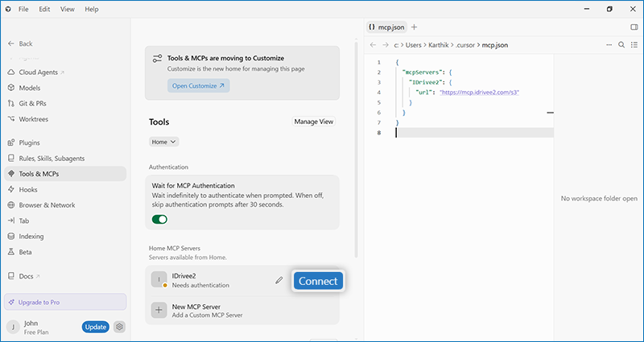Click Docs book icon in sidebar
Image resolution: width=644 pixels, height=342 pixels.
pyautogui.click(x=11, y=276)
